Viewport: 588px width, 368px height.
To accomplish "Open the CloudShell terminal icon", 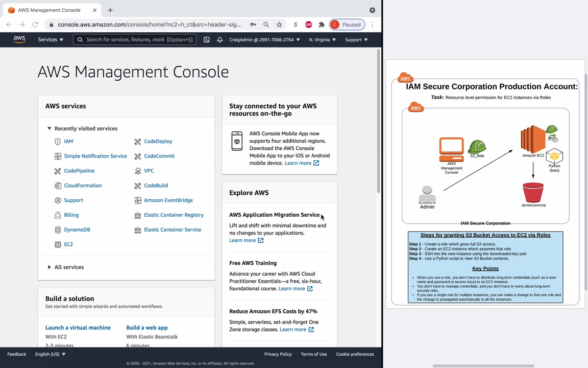I will click(x=206, y=39).
